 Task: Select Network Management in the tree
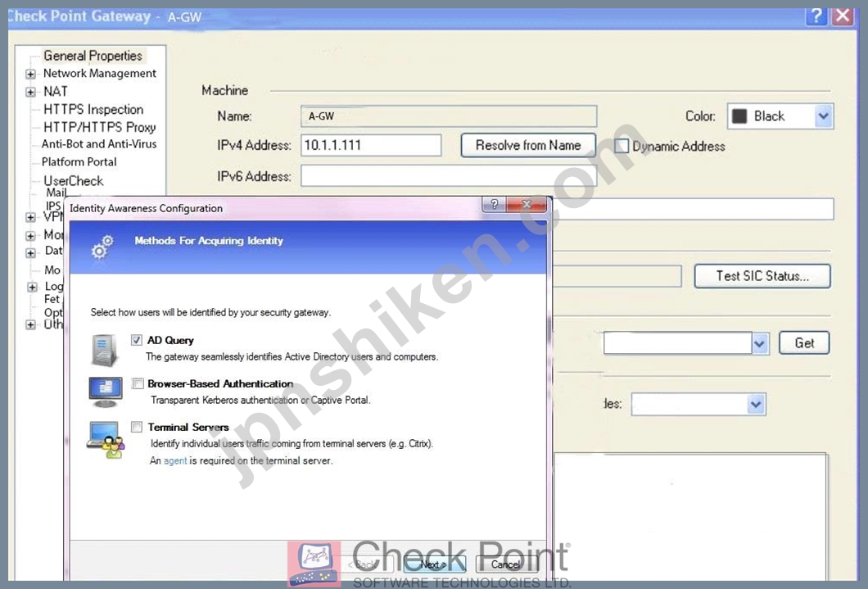[100, 73]
